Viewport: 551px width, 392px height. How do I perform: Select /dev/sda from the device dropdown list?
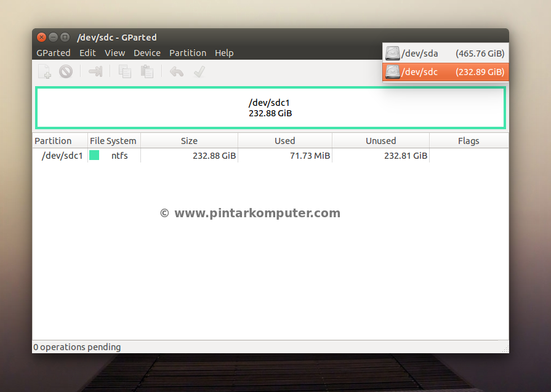click(x=445, y=54)
